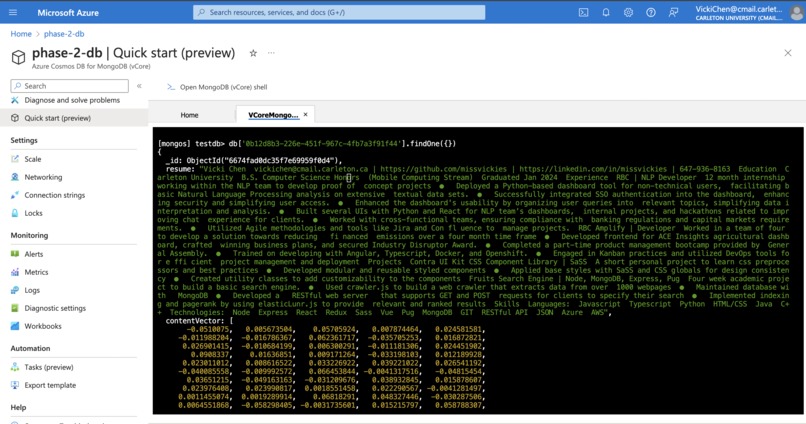
Task: Open the Azure portal hamburger menu
Action: tap(13, 12)
